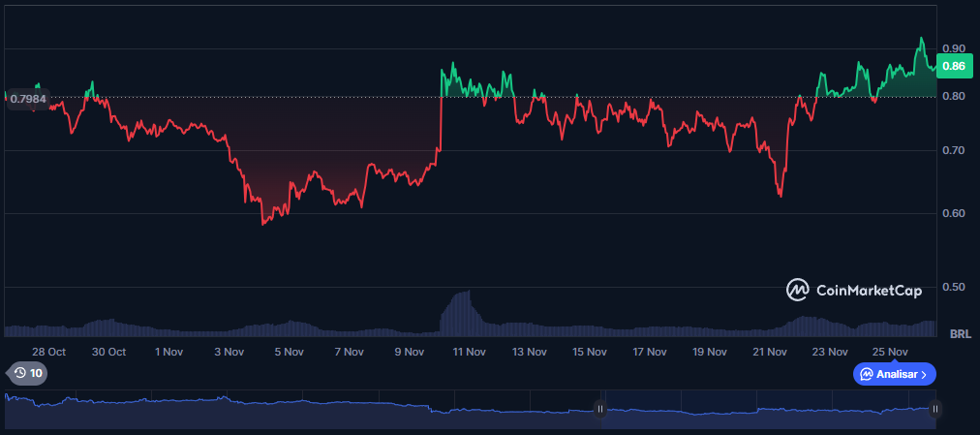Click the green 0.86 current price tag
Image resolution: width=980 pixels, height=435 pixels.
coord(953,66)
